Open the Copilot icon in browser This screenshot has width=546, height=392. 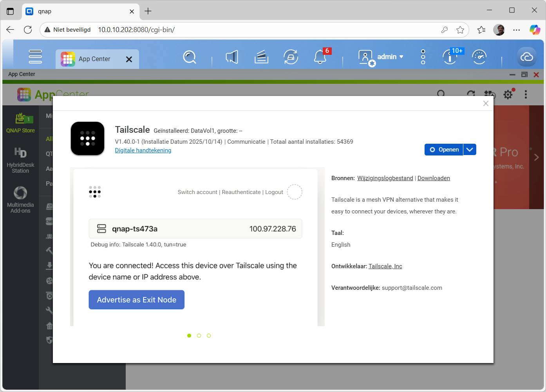pyautogui.click(x=535, y=30)
